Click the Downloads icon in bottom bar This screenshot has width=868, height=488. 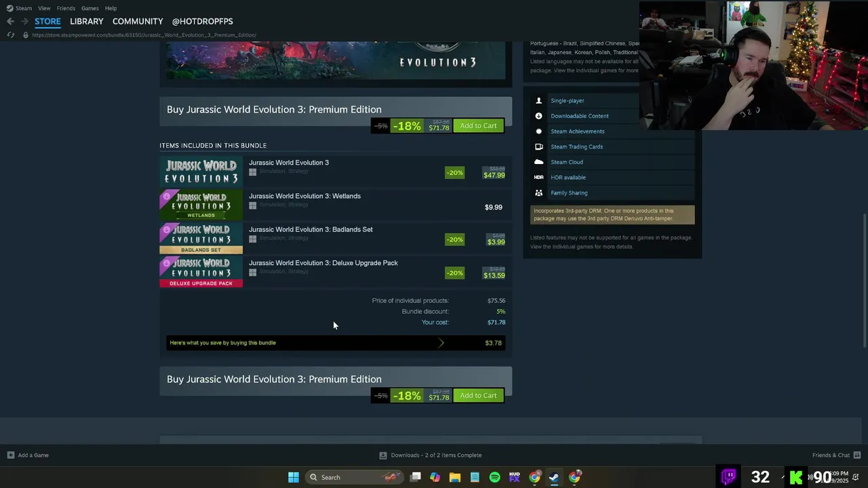click(x=383, y=455)
